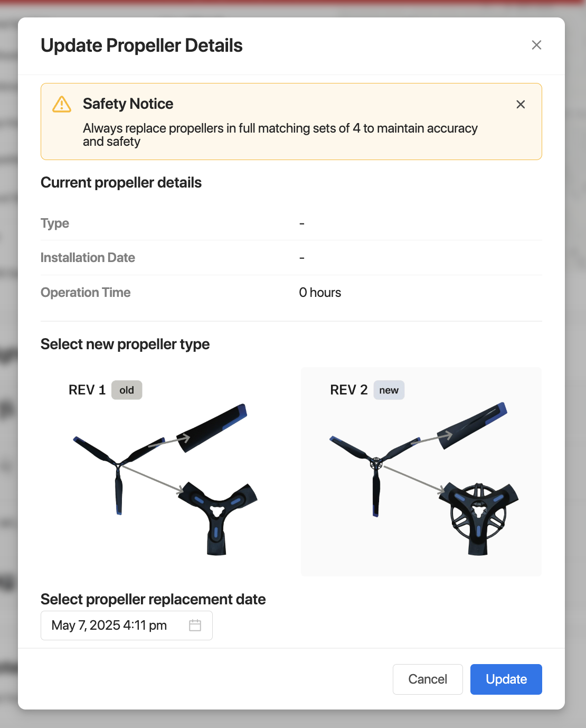Click the "new" badge on REV 2
This screenshot has height=728, width=586.
click(x=389, y=390)
